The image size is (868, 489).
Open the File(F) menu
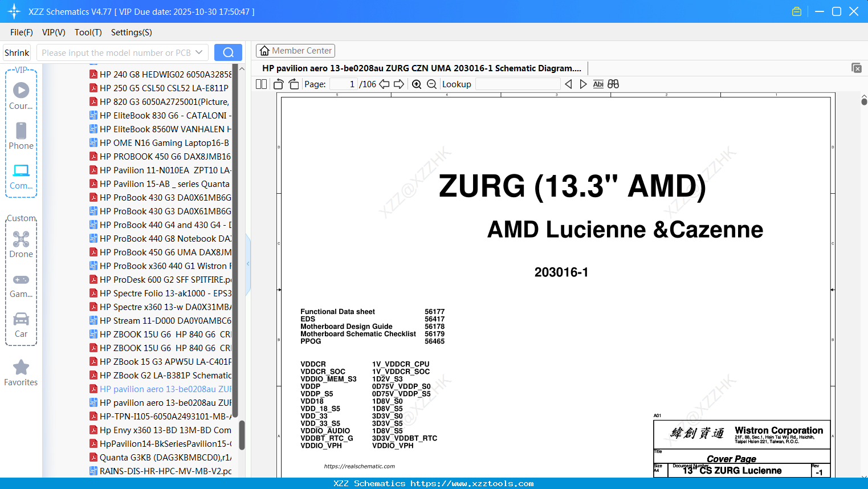(x=22, y=32)
